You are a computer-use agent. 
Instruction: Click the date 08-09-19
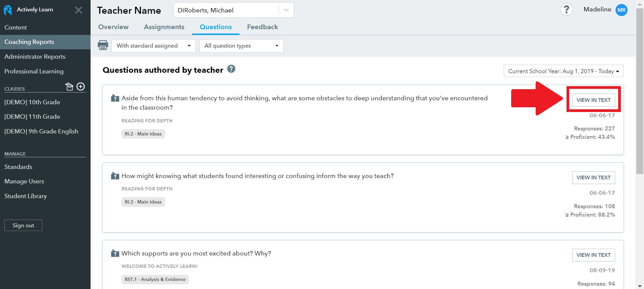click(x=602, y=270)
